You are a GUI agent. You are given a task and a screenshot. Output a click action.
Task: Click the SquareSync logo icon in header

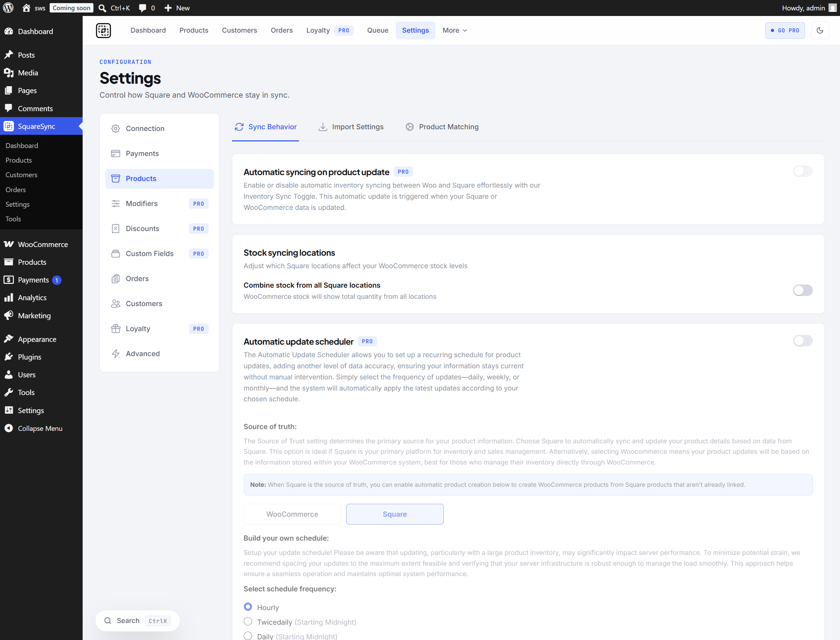click(103, 31)
